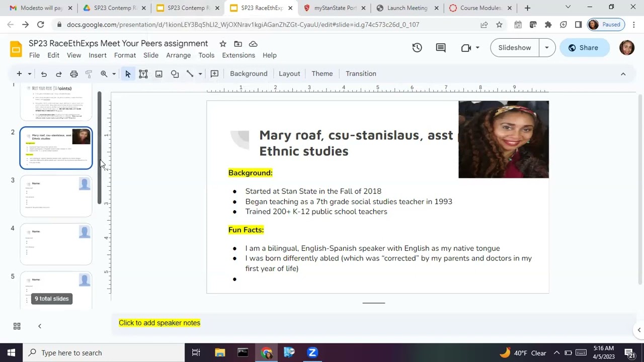
Task: Star this presentation
Action: pos(223,44)
